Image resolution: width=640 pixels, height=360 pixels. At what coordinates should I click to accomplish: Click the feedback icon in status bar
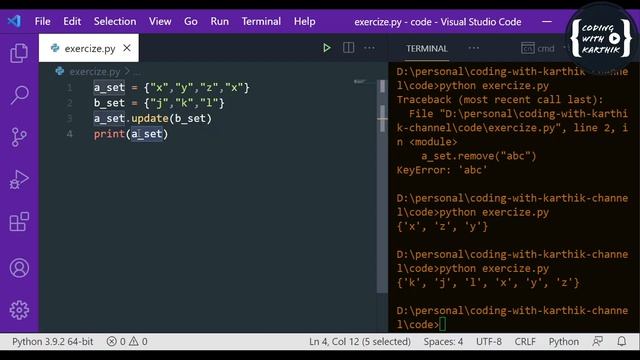coord(598,341)
